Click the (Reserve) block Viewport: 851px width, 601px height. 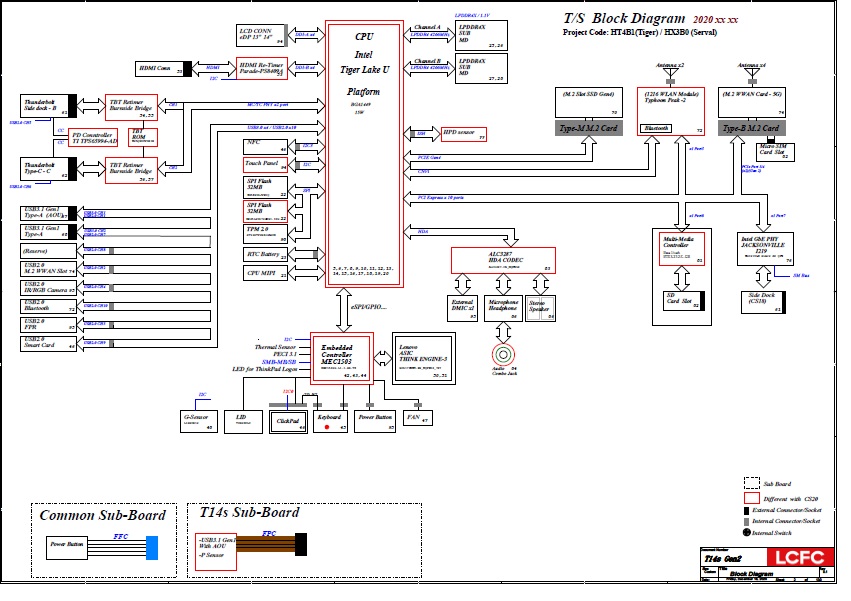(x=48, y=251)
